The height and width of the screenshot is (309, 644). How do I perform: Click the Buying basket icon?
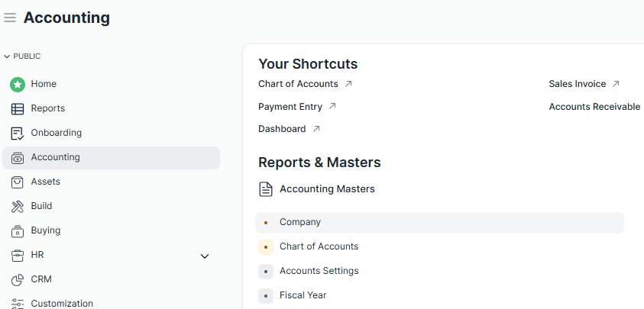pos(18,230)
